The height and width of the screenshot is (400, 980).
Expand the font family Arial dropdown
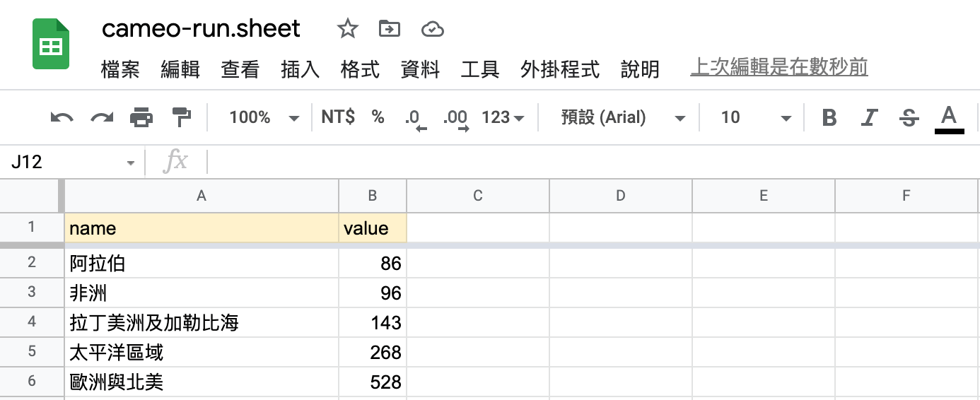(x=623, y=117)
